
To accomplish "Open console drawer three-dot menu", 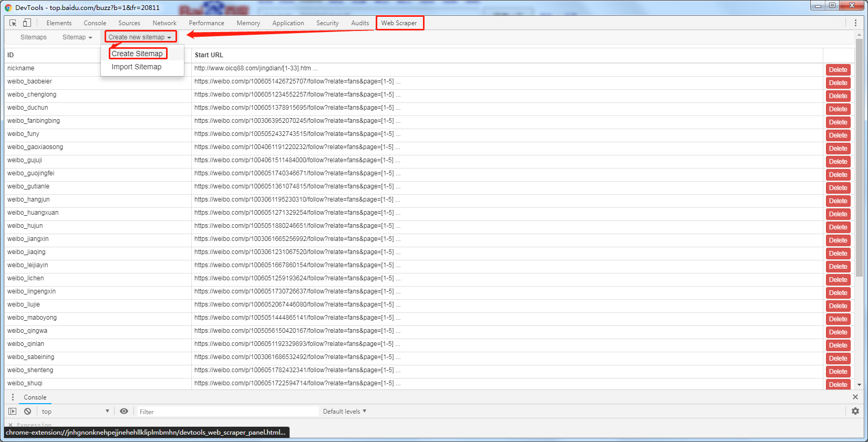I will click(x=13, y=397).
